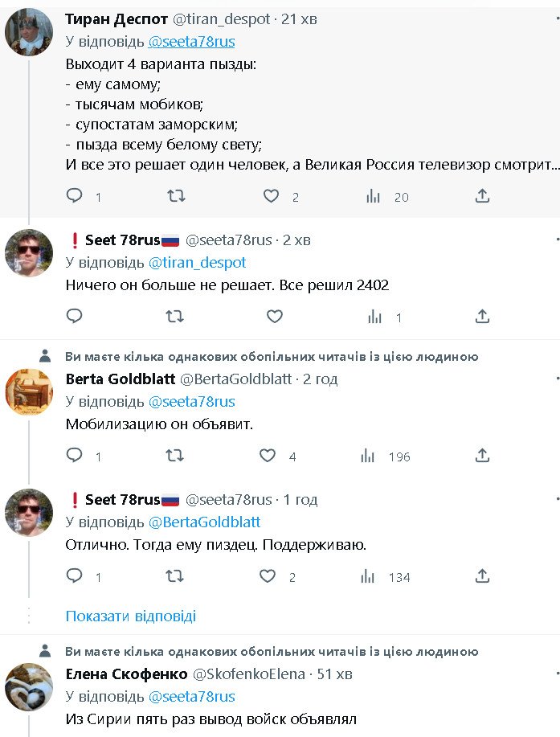Share Тиран Деспот's tweet
This screenshot has height=737, width=560.
coord(482,196)
